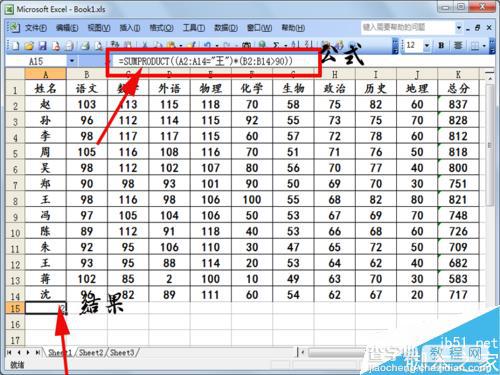Expand standard toolbar options before font size
Screen dimensions: 500x375
[x=395, y=46]
